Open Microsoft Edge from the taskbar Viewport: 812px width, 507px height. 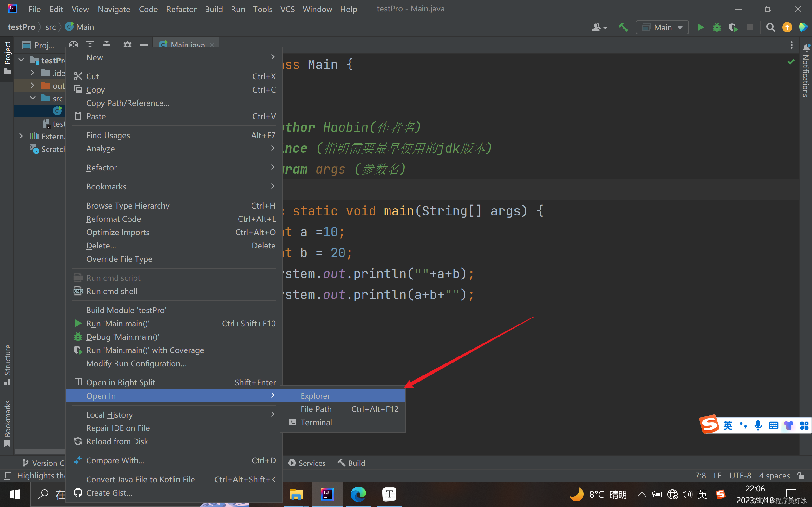[358, 494]
